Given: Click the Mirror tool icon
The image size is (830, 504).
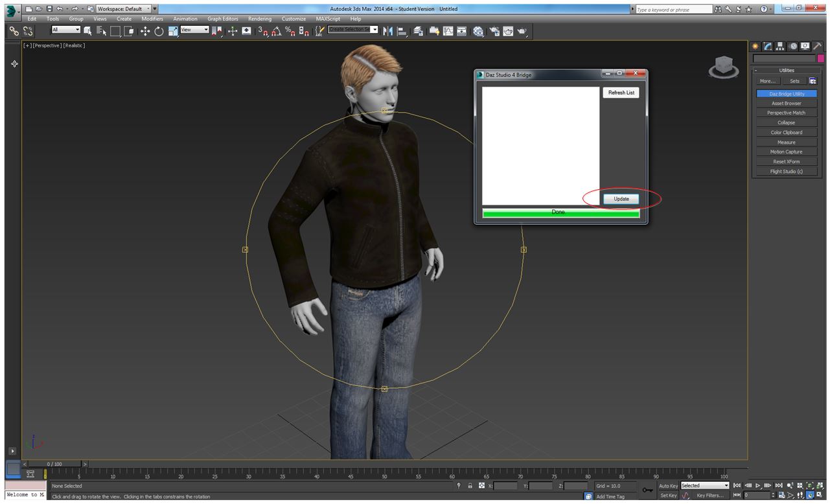Looking at the screenshot, I should coord(388,30).
